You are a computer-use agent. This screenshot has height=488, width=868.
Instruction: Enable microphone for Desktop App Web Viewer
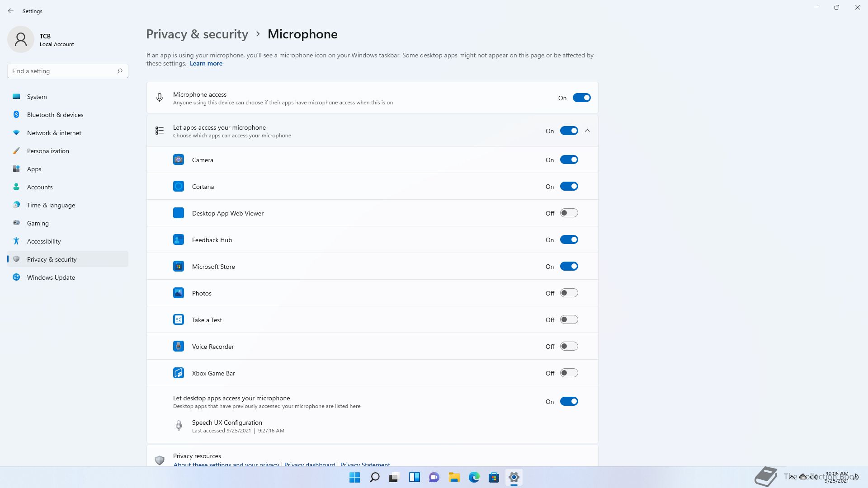pos(569,213)
